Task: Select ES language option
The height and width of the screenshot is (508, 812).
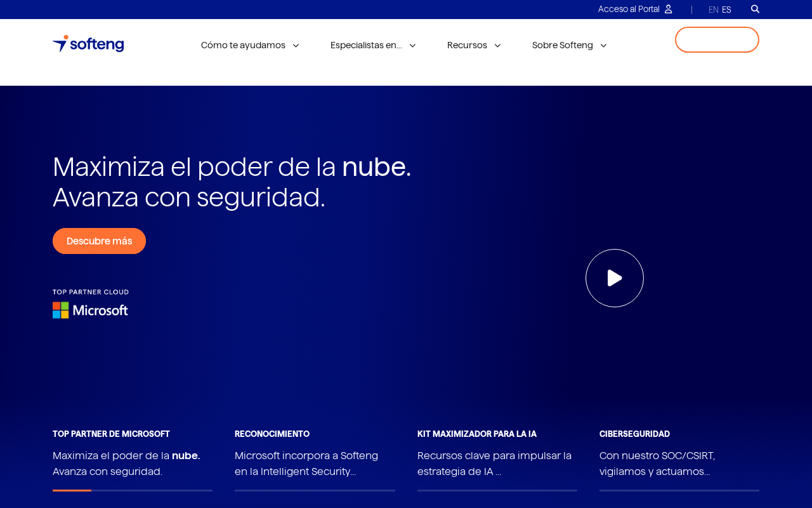Action: click(x=726, y=10)
